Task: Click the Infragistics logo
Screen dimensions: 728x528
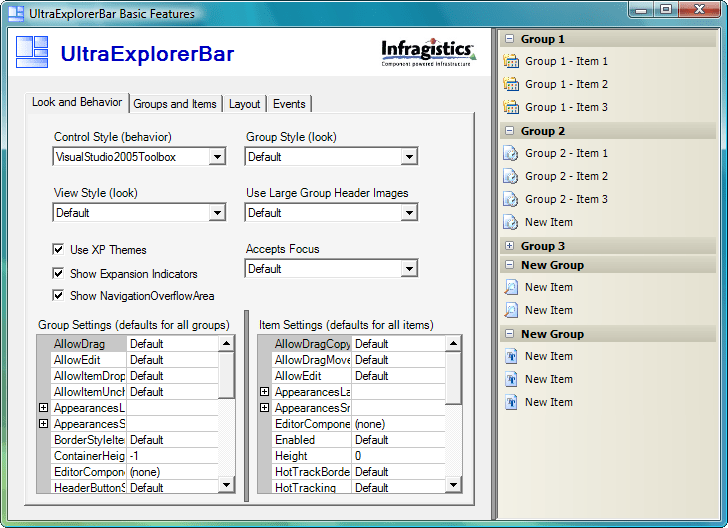Action: [428, 52]
